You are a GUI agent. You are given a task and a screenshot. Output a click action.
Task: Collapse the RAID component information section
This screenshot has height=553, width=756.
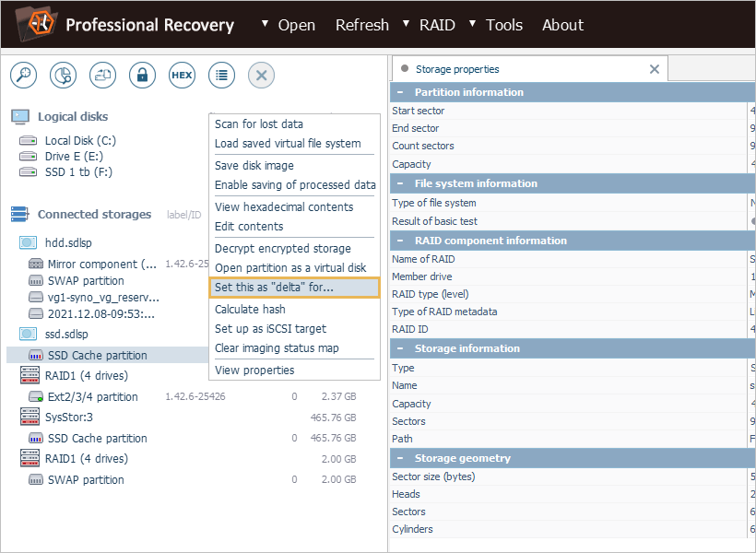click(x=400, y=241)
